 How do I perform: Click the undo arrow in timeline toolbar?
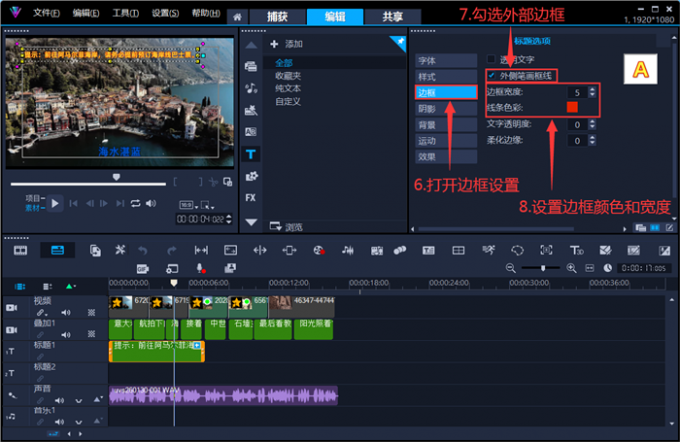point(143,249)
